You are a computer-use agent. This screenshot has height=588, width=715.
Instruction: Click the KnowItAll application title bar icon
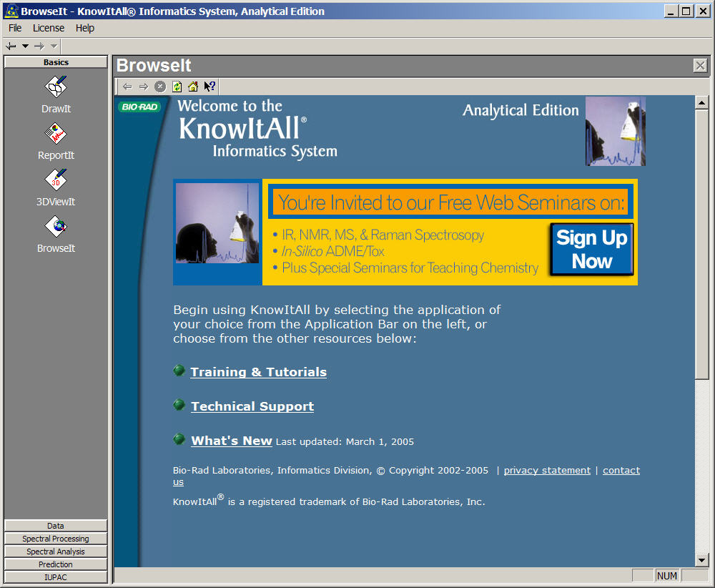click(x=11, y=11)
